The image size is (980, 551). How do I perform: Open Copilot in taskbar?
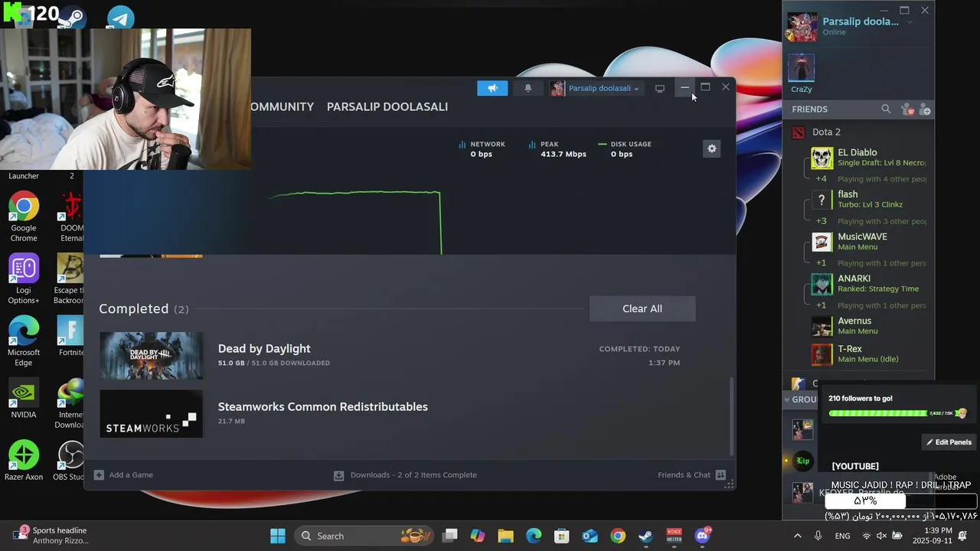(x=478, y=536)
